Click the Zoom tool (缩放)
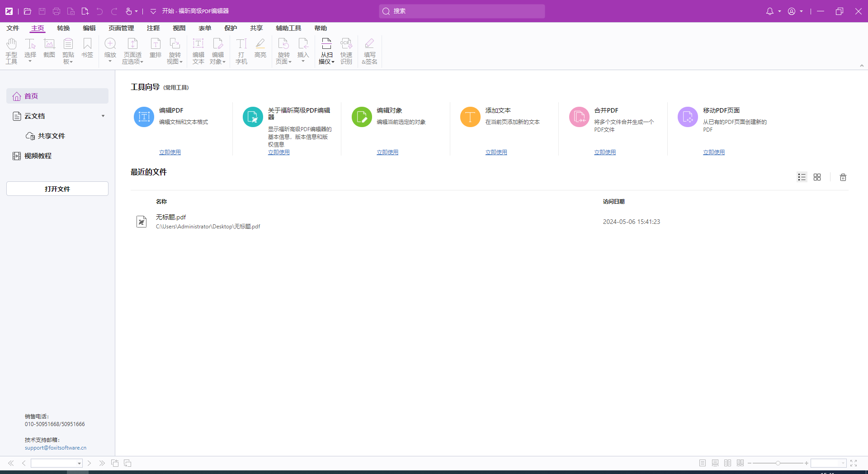The width and height of the screenshot is (868, 474). point(110,51)
